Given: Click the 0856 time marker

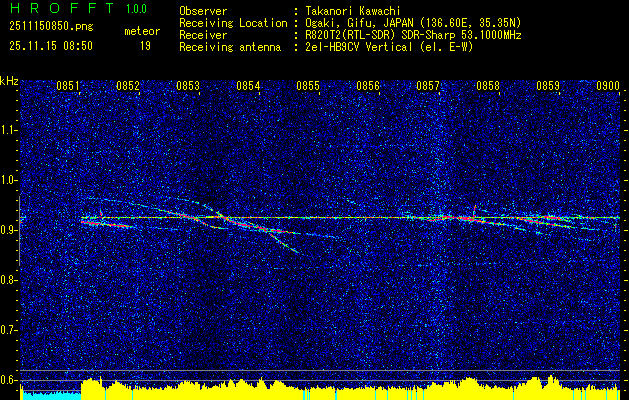Looking at the screenshot, I should point(368,86).
